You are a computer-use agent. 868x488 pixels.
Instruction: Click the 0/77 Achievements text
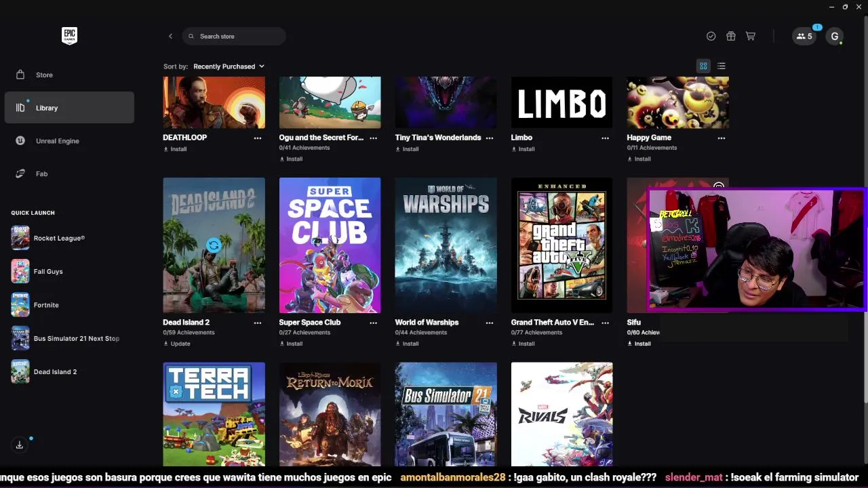pos(536,333)
